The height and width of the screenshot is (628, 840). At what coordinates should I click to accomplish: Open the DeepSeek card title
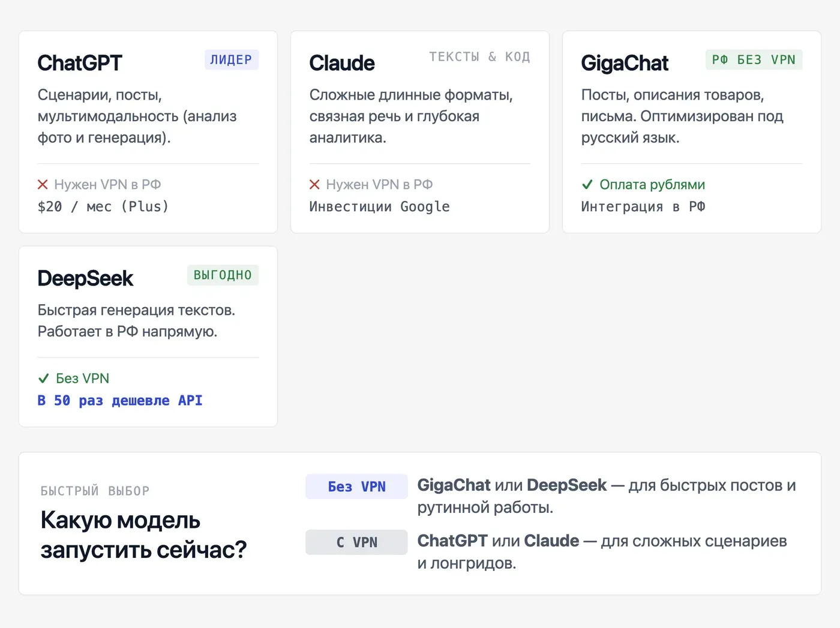[x=85, y=278]
